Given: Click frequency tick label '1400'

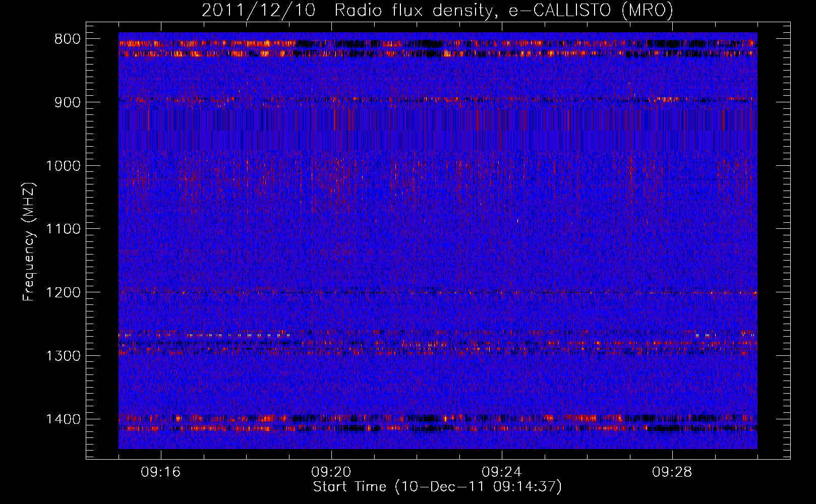Looking at the screenshot, I should point(63,419).
